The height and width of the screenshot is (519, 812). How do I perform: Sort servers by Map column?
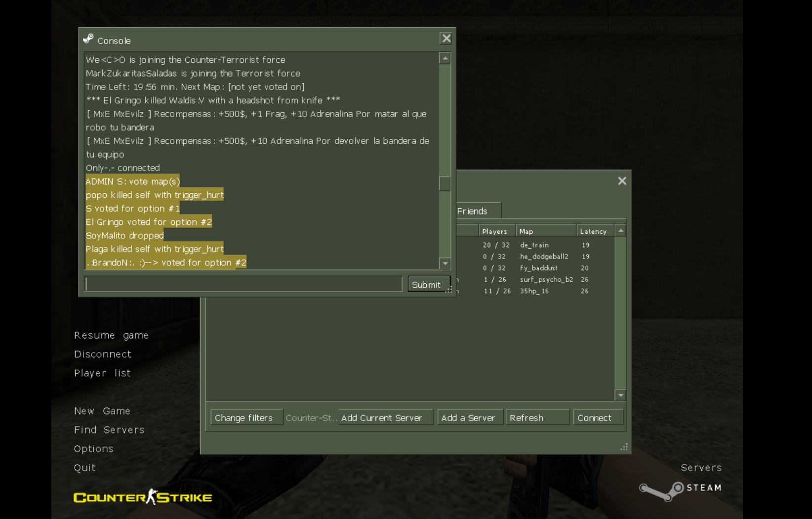pyautogui.click(x=546, y=231)
